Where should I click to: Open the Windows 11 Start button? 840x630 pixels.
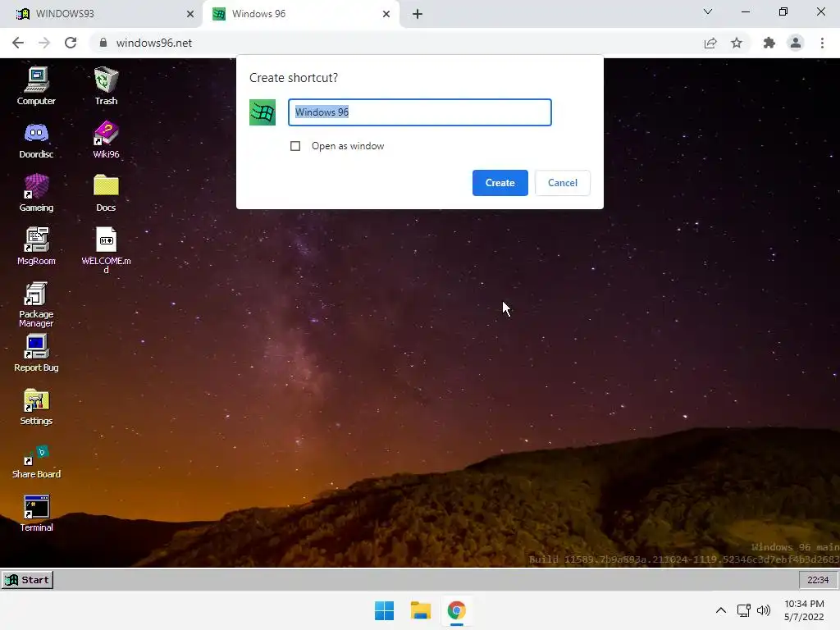pos(384,610)
